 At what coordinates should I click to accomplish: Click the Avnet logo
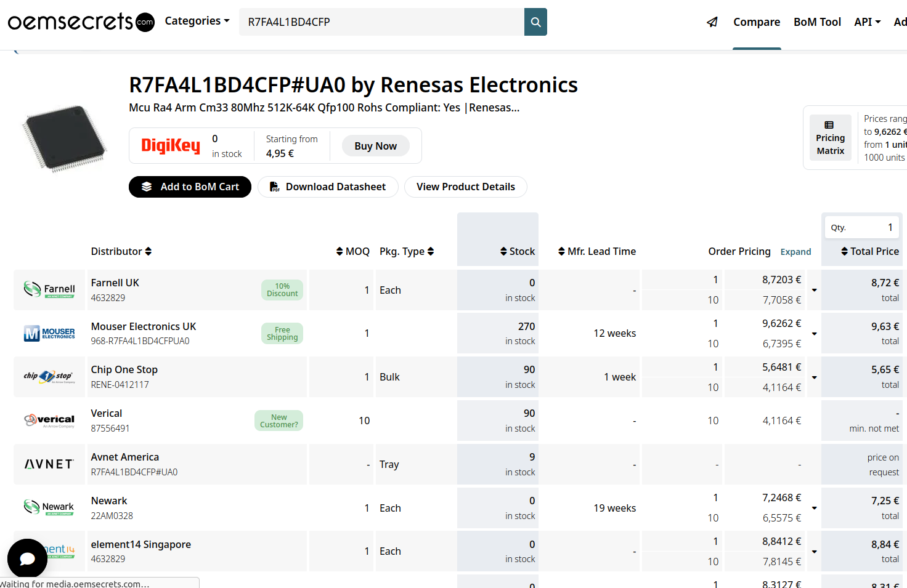(x=49, y=464)
